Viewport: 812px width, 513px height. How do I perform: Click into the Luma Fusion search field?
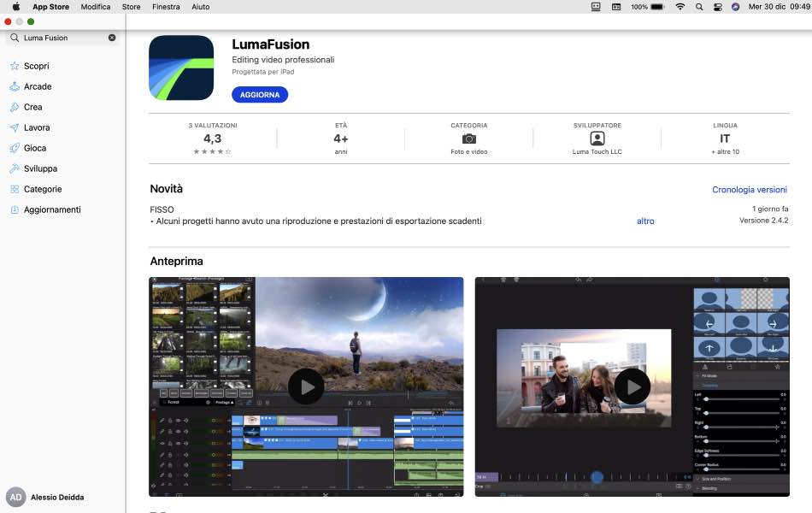(62, 38)
